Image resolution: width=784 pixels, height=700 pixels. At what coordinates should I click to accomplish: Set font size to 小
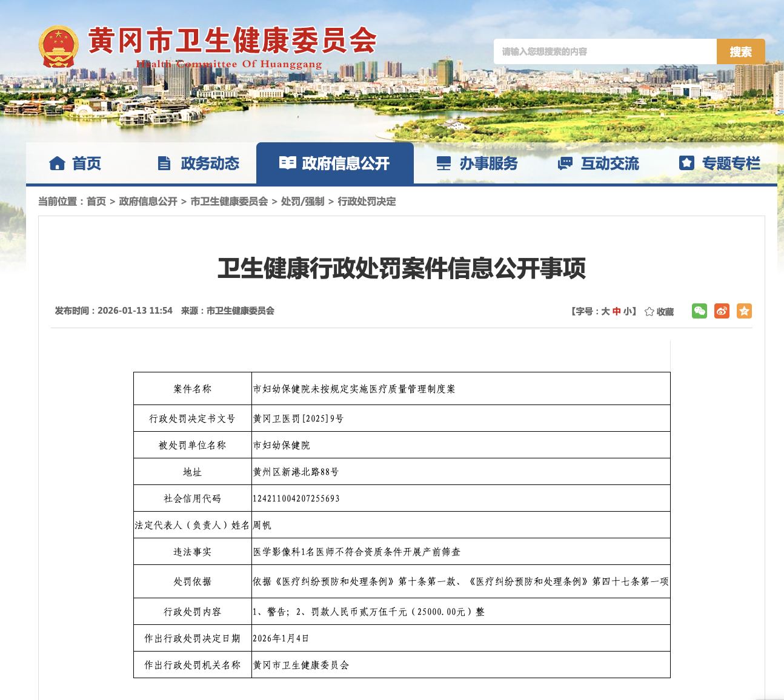[x=627, y=311]
